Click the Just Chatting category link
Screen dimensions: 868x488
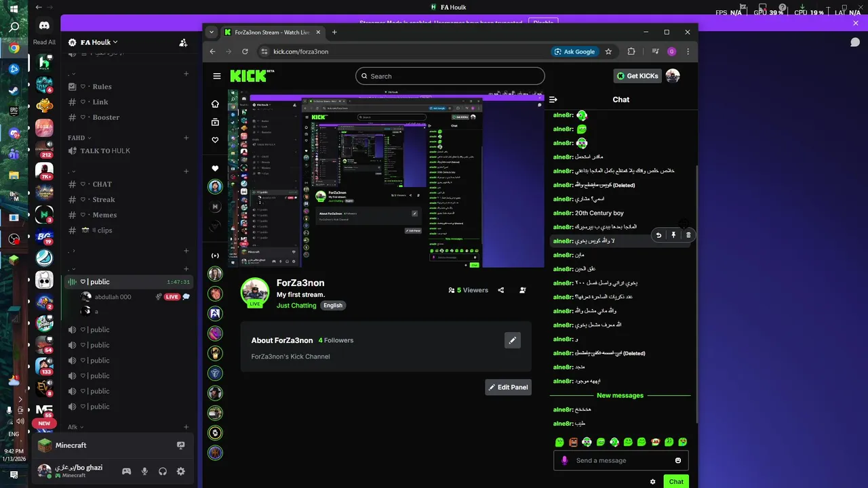pyautogui.click(x=296, y=305)
